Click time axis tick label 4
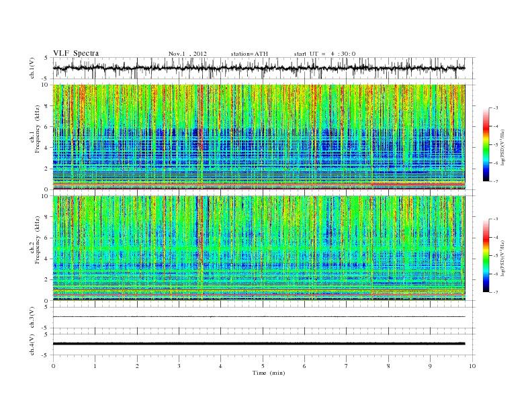The image size is (532, 411). pyautogui.click(x=220, y=366)
